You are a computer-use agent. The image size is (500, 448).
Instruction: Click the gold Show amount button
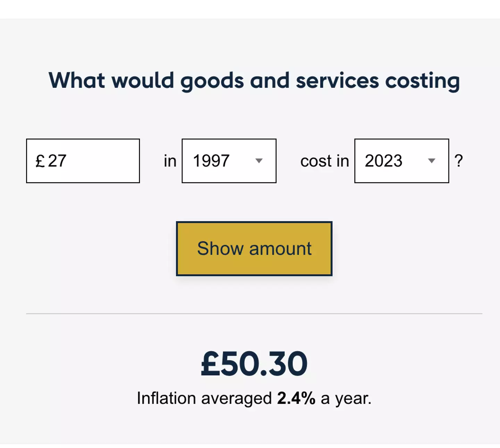254,248
